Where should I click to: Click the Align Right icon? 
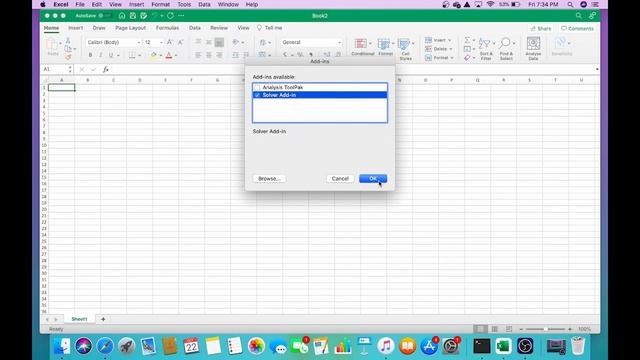click(219, 55)
